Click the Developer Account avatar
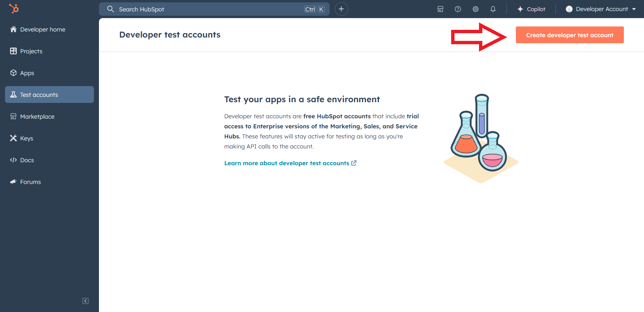The width and height of the screenshot is (644, 312). pos(569,9)
